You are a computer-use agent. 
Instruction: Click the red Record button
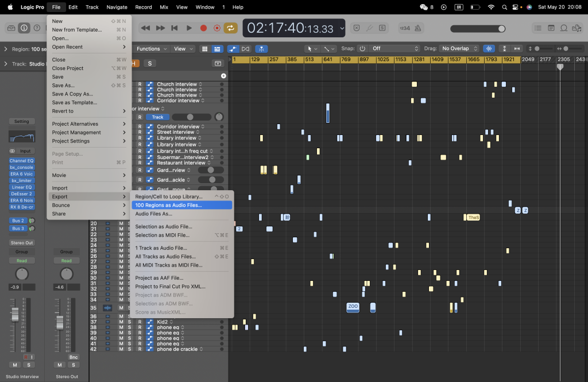pyautogui.click(x=204, y=28)
